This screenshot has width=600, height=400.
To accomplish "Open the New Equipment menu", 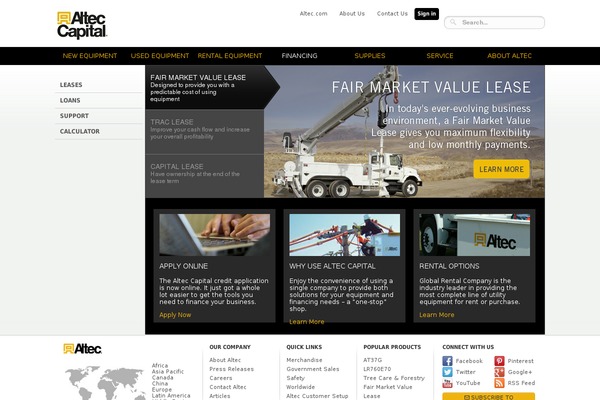I will tap(90, 56).
